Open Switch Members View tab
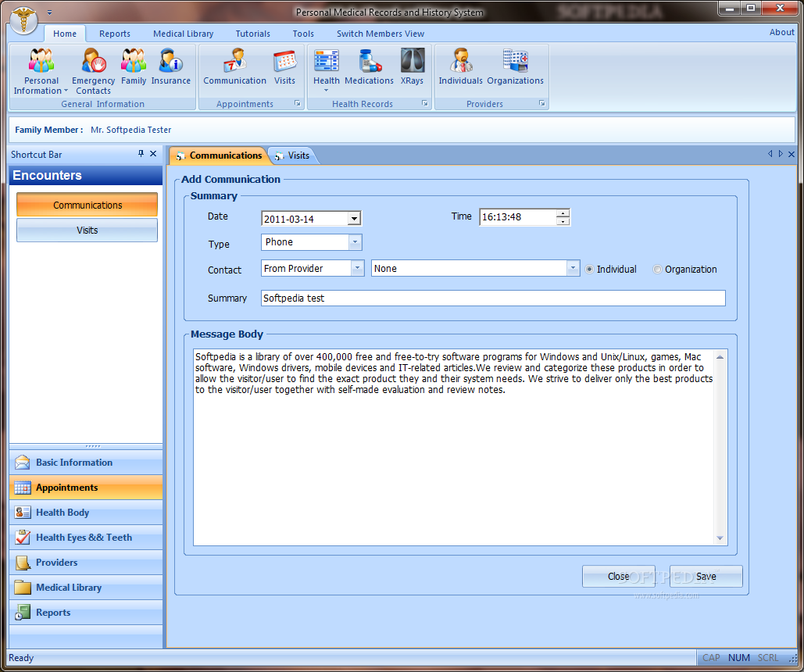Screen dimensions: 804x672 point(381,34)
